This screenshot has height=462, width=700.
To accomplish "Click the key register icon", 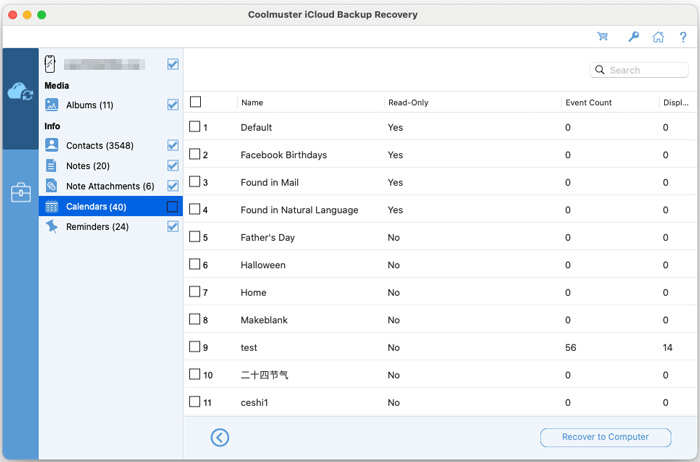I will [x=633, y=37].
